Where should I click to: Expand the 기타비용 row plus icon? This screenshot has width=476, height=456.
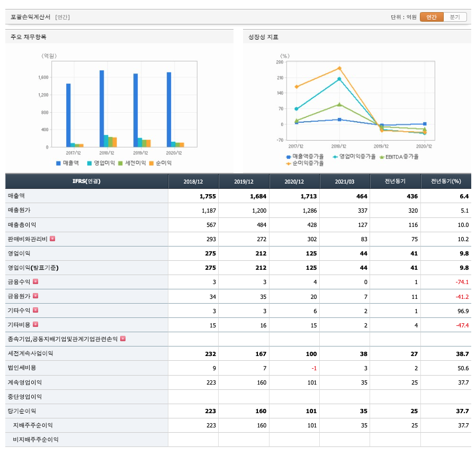[35, 324]
